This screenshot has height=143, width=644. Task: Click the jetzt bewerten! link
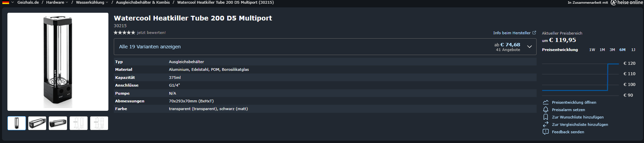pos(151,33)
